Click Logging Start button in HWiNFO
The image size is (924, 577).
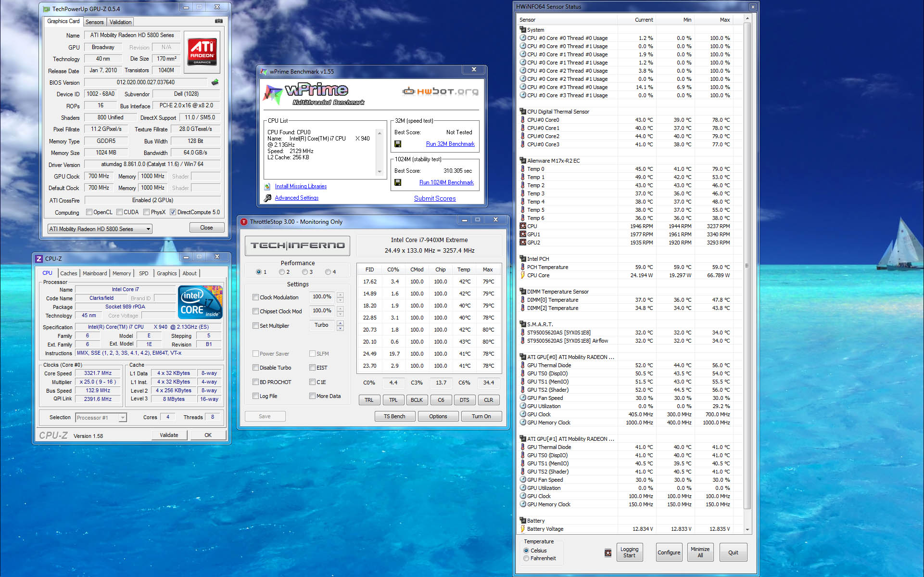coord(629,552)
